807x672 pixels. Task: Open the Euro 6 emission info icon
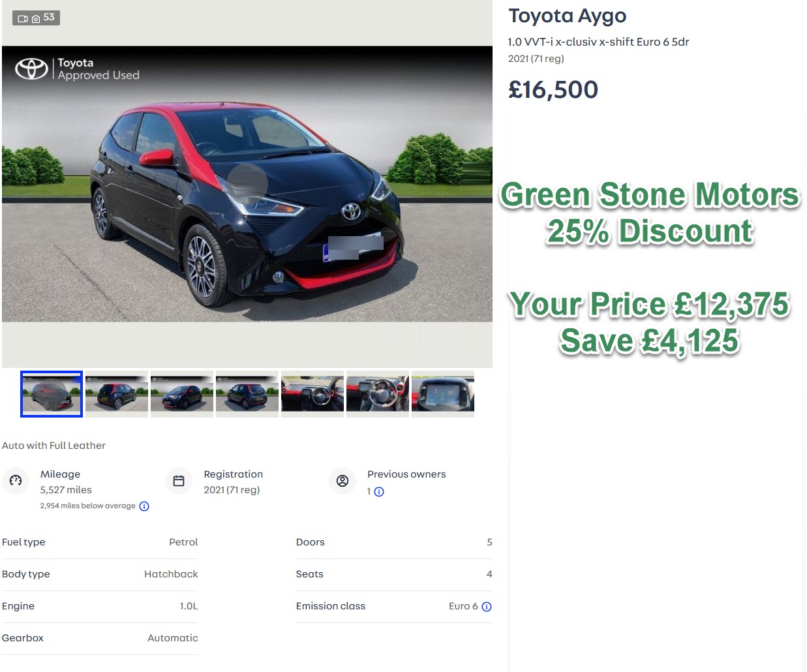coord(487,607)
